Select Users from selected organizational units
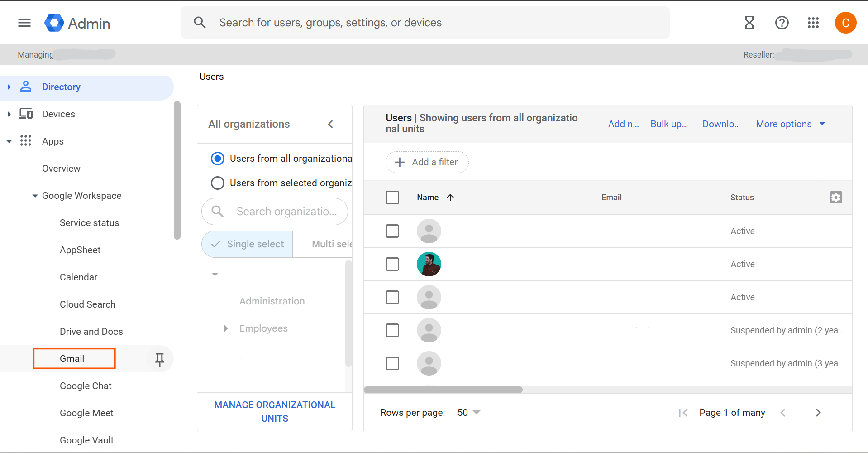 click(218, 183)
